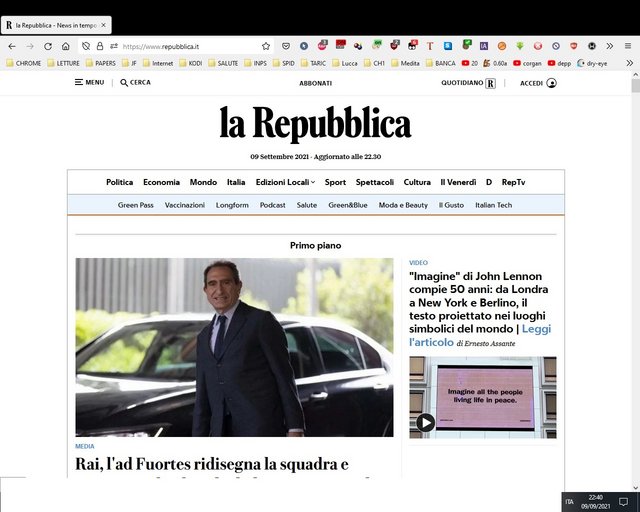Click the ITA language indicator
The width and height of the screenshot is (640, 512).
(569, 501)
